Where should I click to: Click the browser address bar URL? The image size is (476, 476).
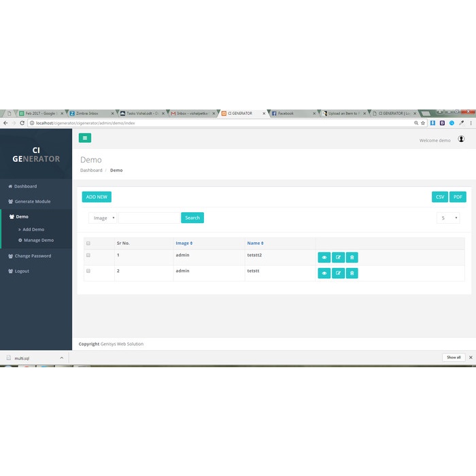85,123
